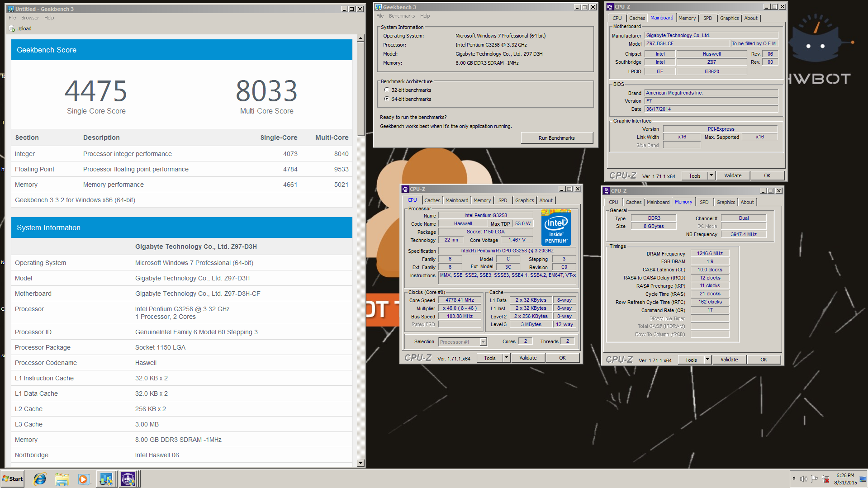Click Validate in the CPU-Z Mainboard window

(732, 175)
